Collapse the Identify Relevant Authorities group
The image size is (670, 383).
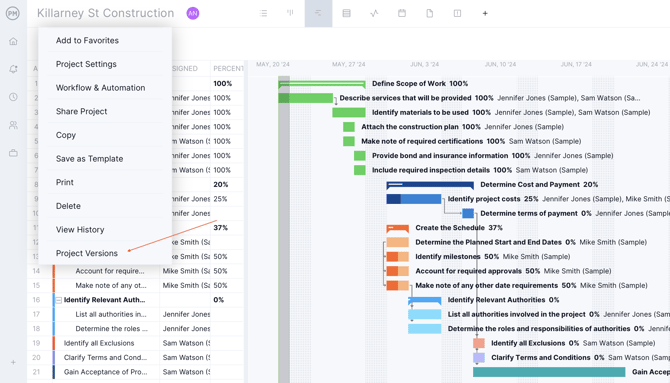click(59, 300)
